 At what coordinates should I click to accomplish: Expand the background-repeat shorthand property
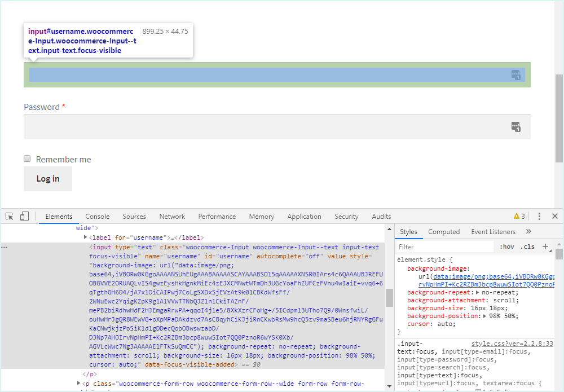tap(477, 292)
